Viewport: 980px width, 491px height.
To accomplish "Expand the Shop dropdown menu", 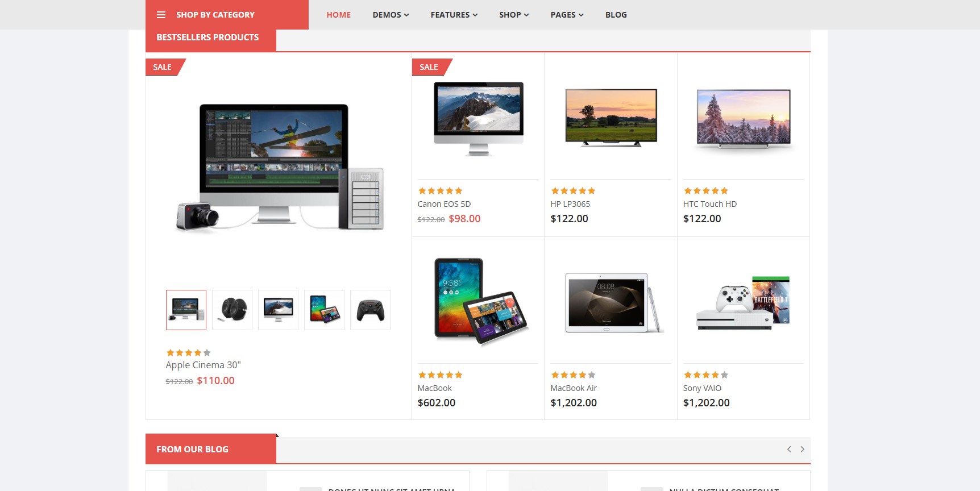I will point(514,15).
